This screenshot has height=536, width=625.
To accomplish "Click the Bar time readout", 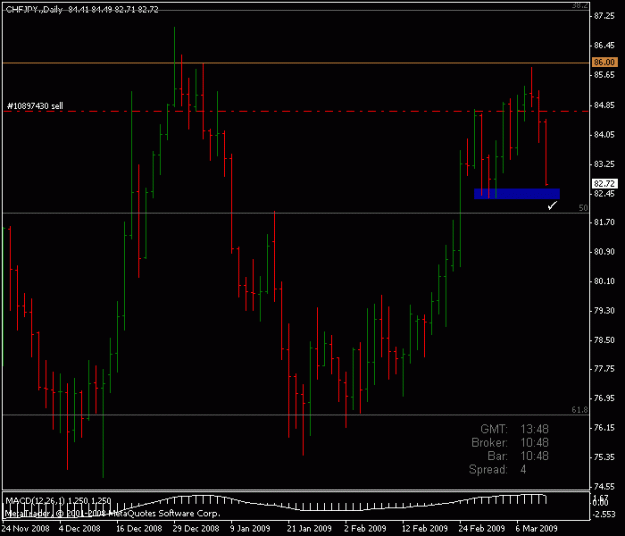I will 518,456.
